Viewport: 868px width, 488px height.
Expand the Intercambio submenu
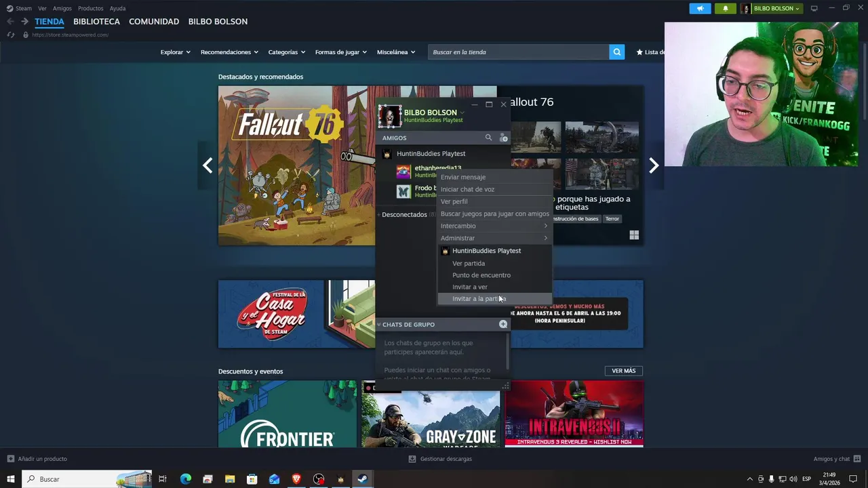(x=494, y=226)
